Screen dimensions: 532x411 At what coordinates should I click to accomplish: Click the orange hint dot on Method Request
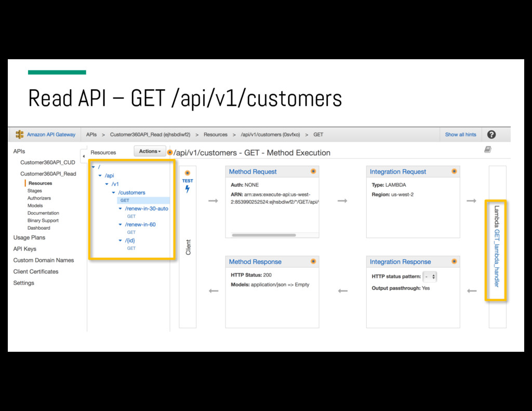click(313, 171)
